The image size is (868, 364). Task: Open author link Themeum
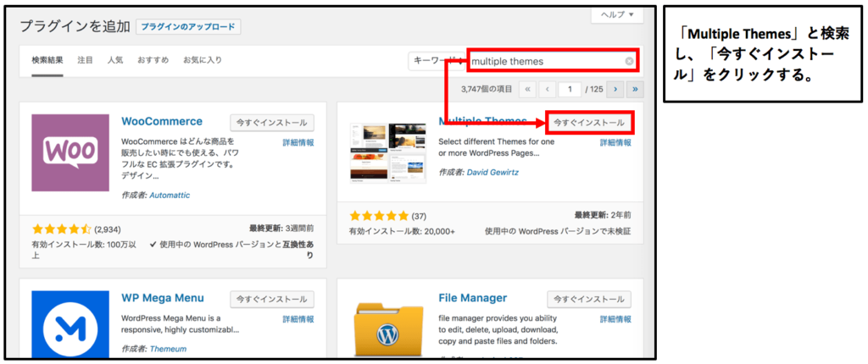(168, 349)
